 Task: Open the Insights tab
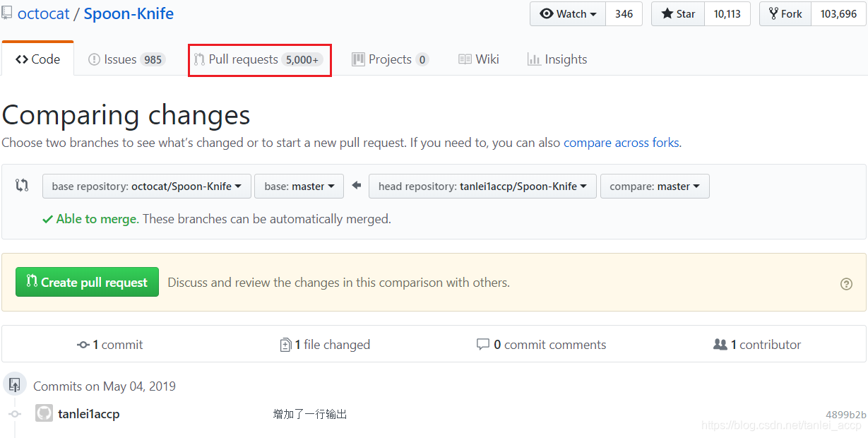point(557,59)
